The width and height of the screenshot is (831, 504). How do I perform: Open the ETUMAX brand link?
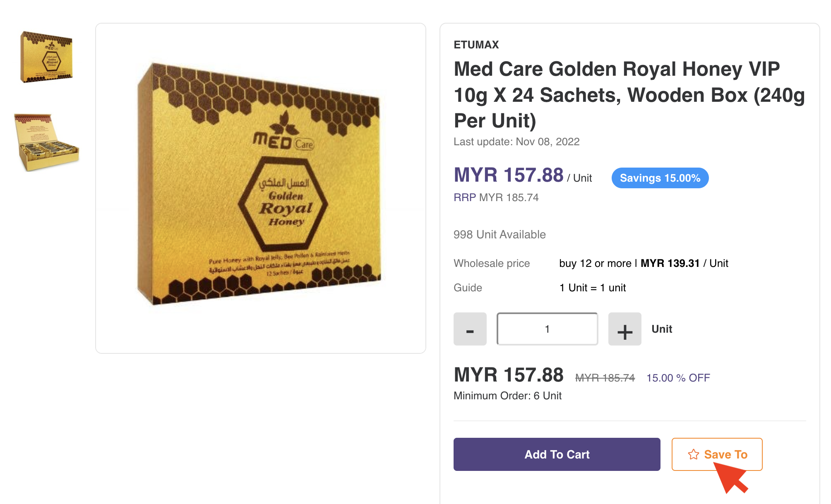tap(476, 45)
